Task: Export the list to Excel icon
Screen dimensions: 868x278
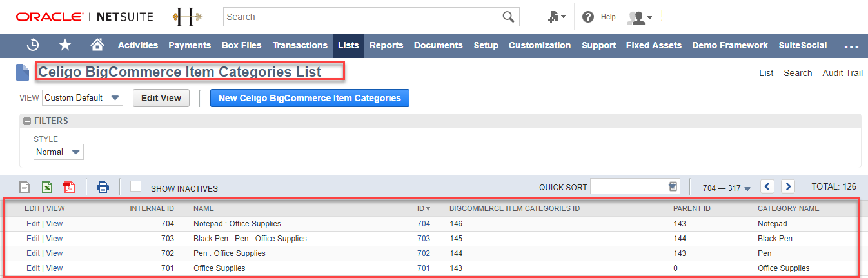Action: [x=46, y=187]
